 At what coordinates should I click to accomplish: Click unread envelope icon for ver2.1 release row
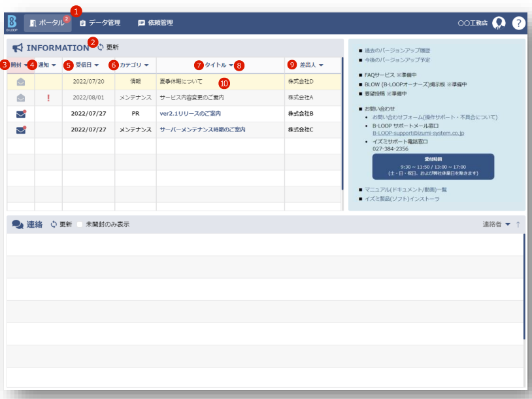click(21, 113)
